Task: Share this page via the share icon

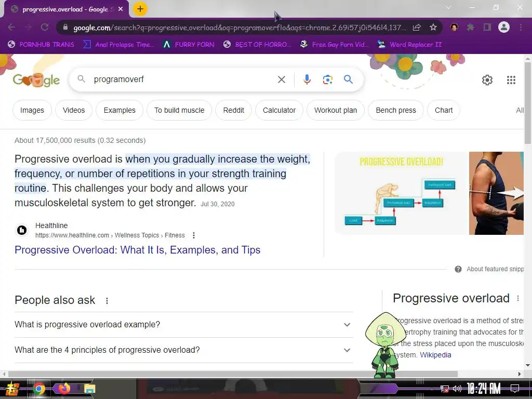Action: click(417, 27)
